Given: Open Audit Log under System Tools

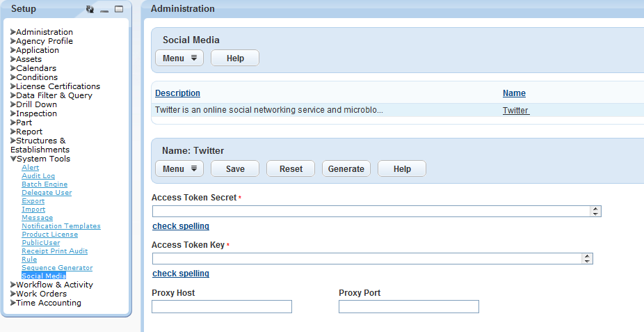Looking at the screenshot, I should point(38,176).
